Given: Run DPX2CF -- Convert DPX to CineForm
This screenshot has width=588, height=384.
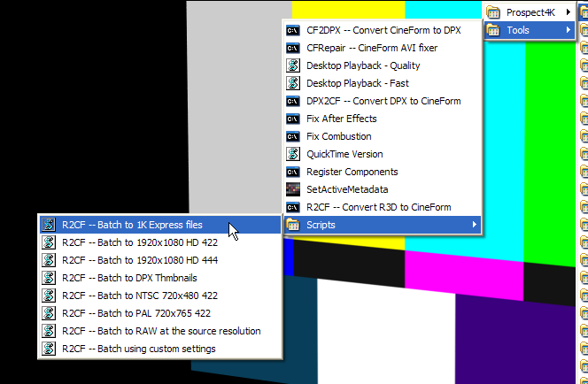Looking at the screenshot, I should point(383,101).
